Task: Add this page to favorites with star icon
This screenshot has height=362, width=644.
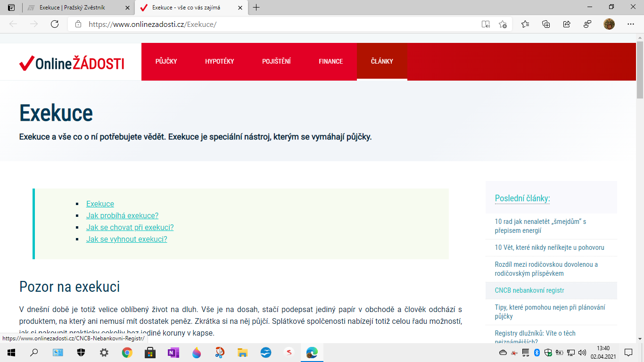Action: tap(503, 24)
